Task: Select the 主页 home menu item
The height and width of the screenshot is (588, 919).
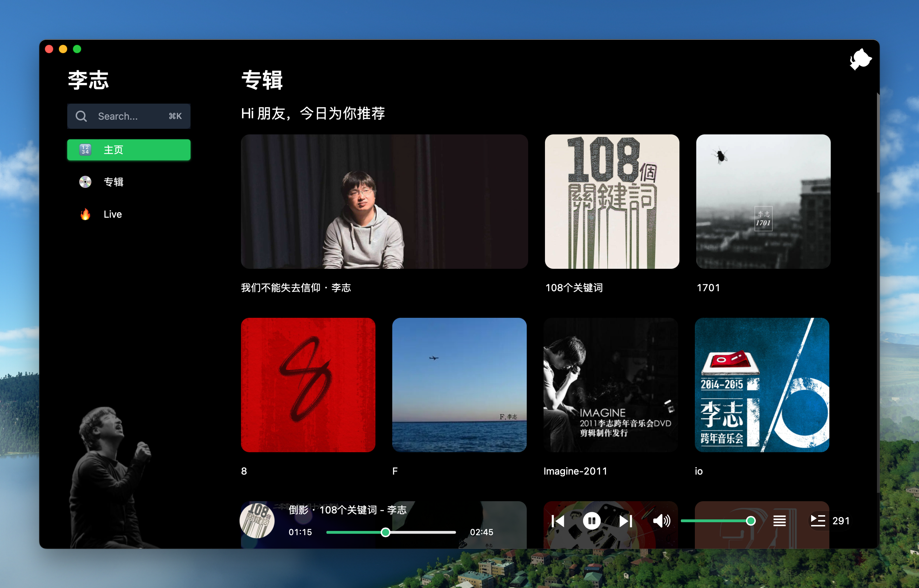Action: tap(129, 150)
